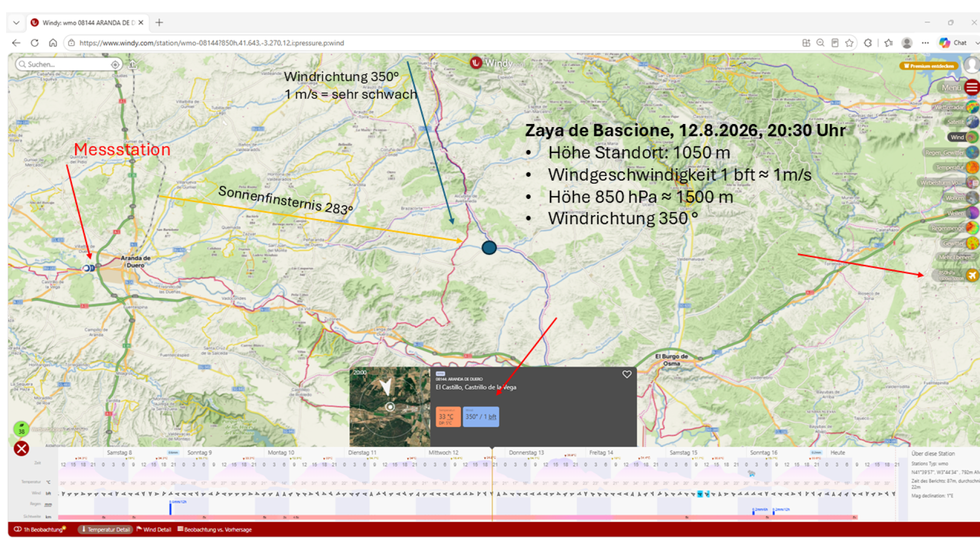
Task: Click the Suchen search field
Action: 69,64
